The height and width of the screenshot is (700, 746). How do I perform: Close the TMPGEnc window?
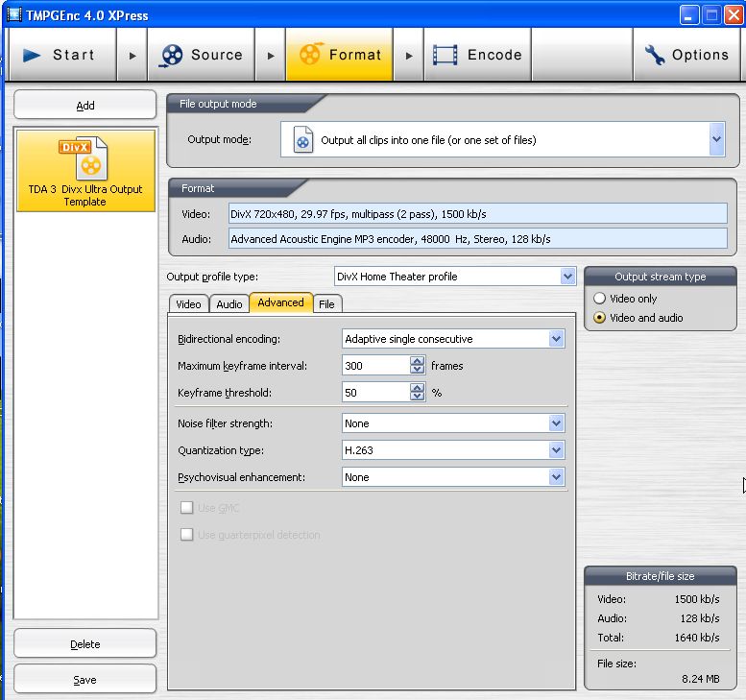point(734,15)
